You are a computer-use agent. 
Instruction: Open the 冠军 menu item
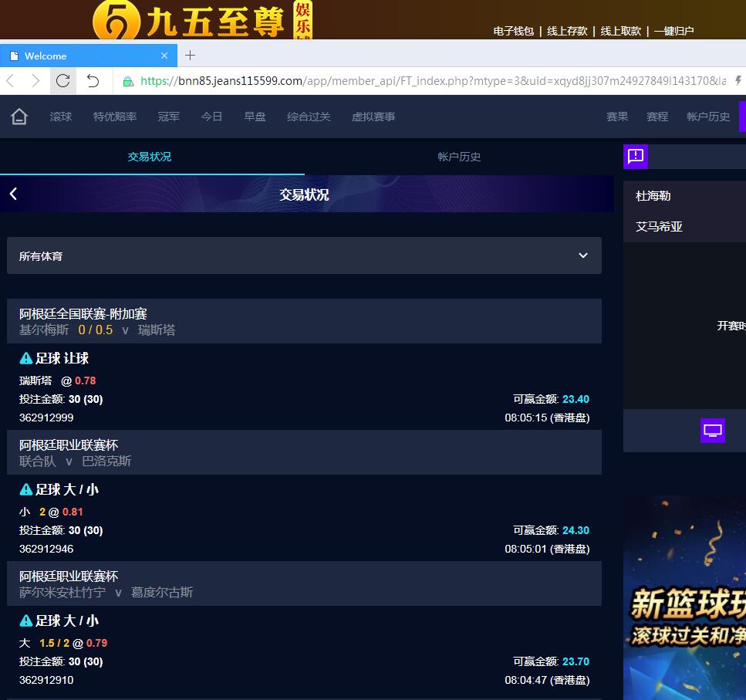tap(168, 117)
